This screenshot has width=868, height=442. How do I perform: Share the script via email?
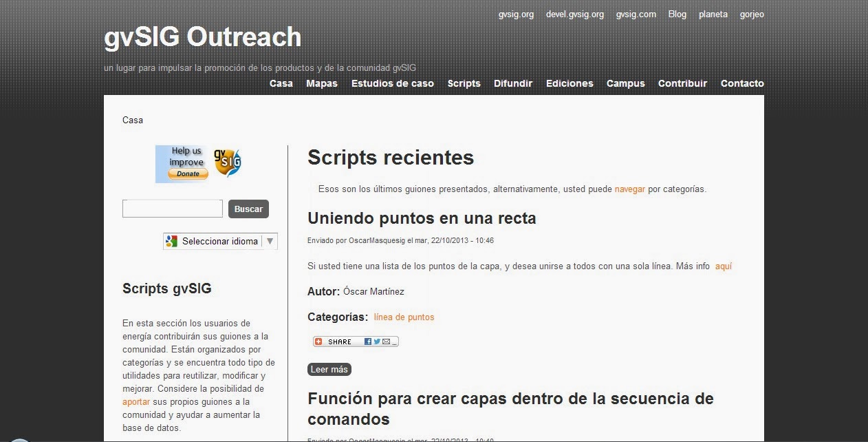[x=386, y=341]
